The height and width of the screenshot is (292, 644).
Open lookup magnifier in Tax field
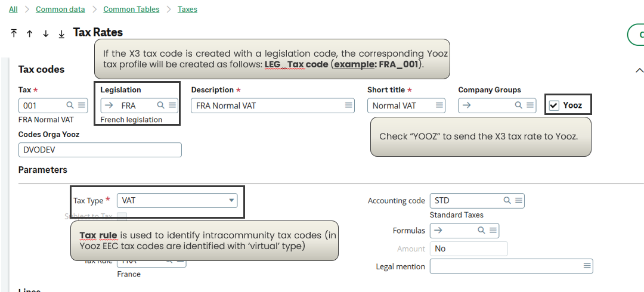tap(70, 105)
